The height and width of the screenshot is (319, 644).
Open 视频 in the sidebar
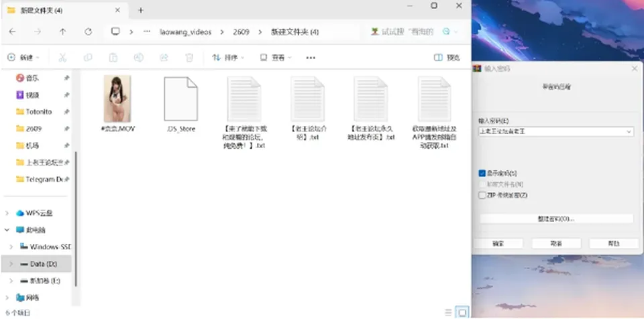32,95
